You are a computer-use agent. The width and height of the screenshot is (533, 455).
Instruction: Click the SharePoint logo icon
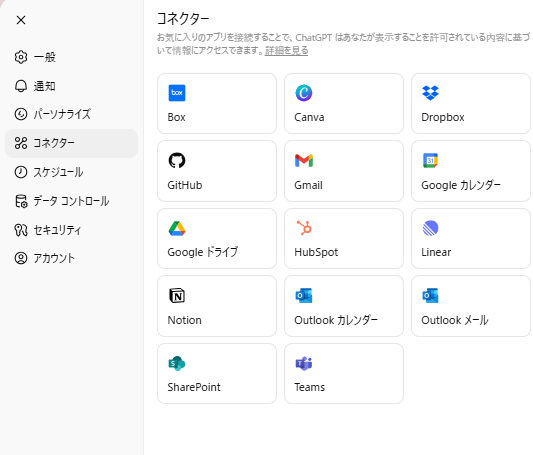click(x=177, y=363)
